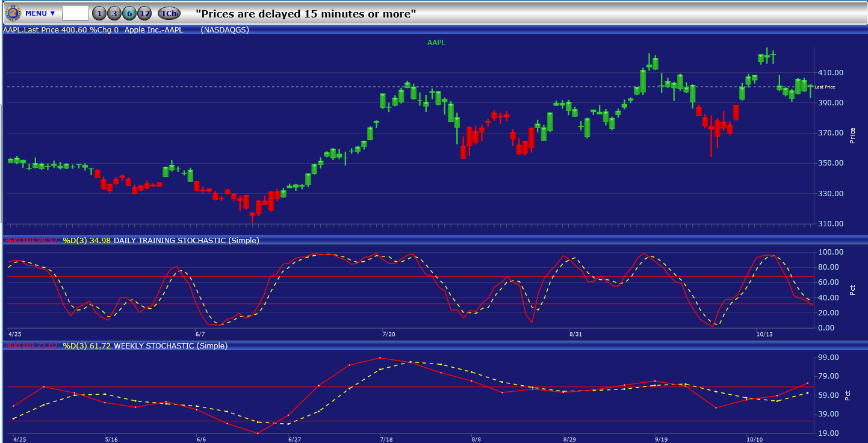This screenshot has height=443, width=868.
Task: Click the weekly %K(10) 72.02 readout
Action: point(32,346)
